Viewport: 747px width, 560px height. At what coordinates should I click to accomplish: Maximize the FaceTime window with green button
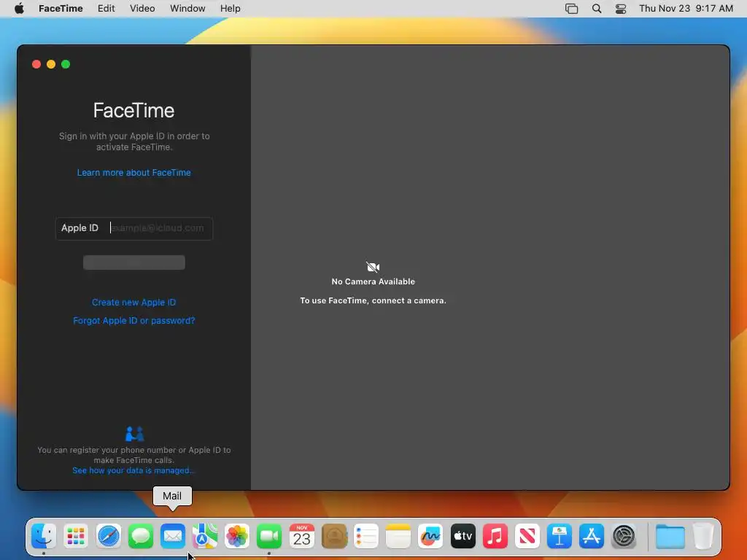tap(66, 64)
